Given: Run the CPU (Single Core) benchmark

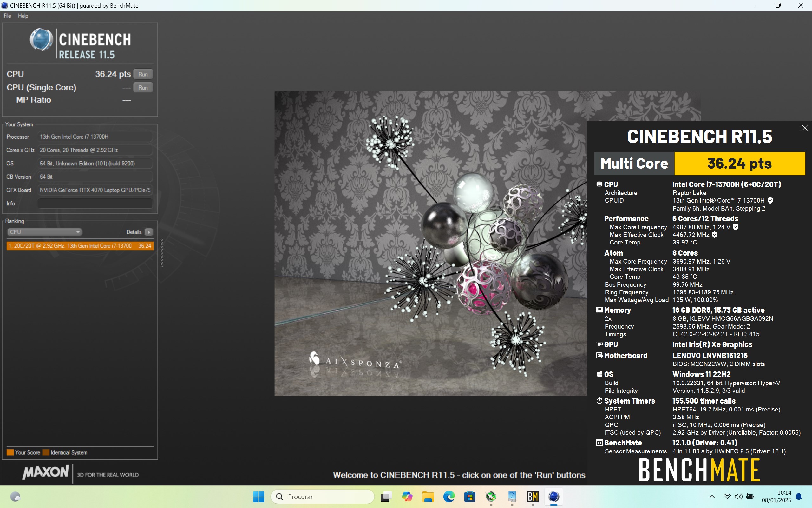Looking at the screenshot, I should [143, 87].
